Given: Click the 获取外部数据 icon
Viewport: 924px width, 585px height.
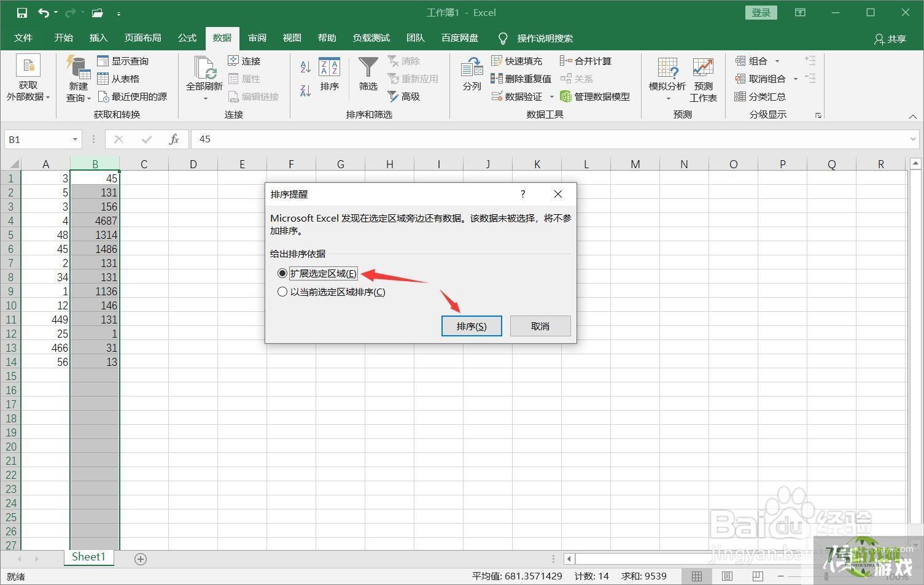Looking at the screenshot, I should click(x=28, y=66).
